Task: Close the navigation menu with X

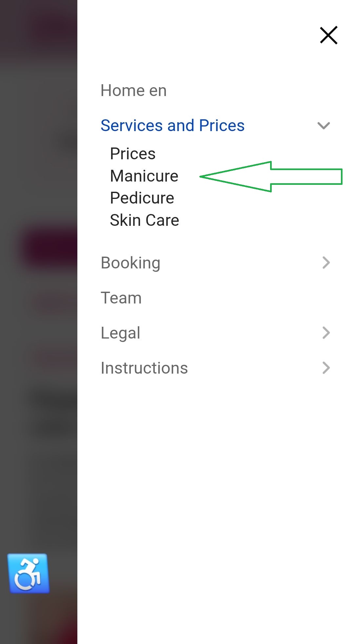Action: 328,35
